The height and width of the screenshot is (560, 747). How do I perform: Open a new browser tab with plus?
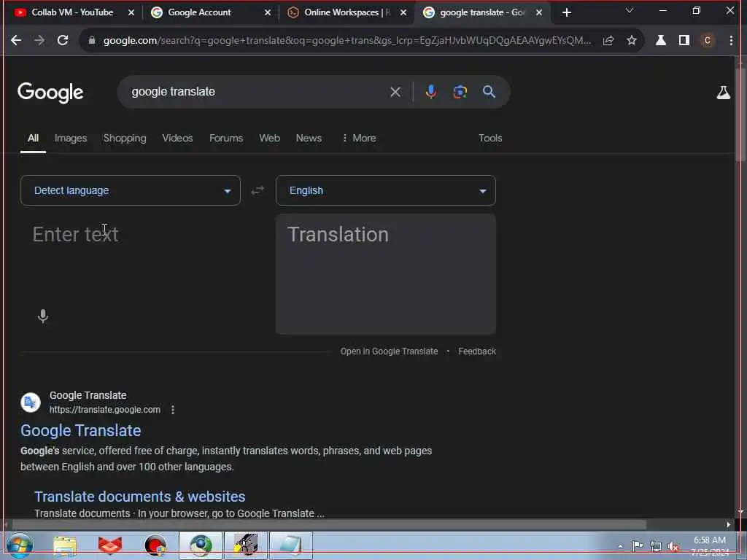pyautogui.click(x=566, y=13)
